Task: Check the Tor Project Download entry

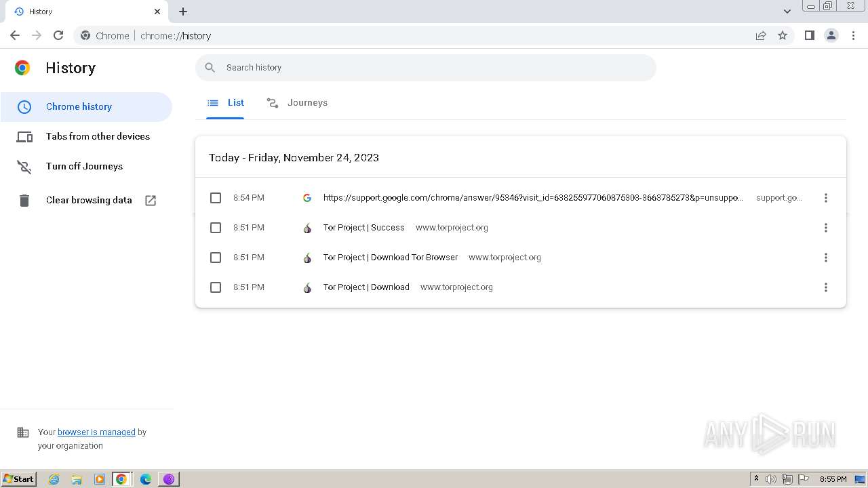Action: tap(216, 287)
